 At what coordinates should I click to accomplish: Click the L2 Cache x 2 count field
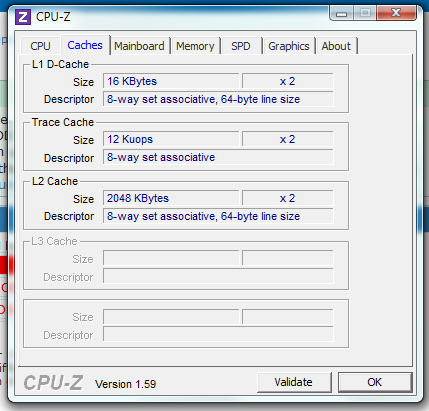pyautogui.click(x=287, y=198)
